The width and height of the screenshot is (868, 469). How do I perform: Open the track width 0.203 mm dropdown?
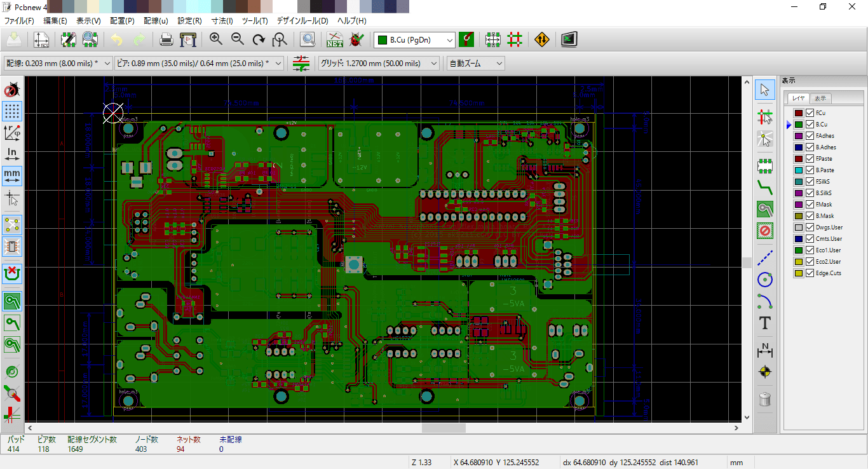pyautogui.click(x=58, y=64)
